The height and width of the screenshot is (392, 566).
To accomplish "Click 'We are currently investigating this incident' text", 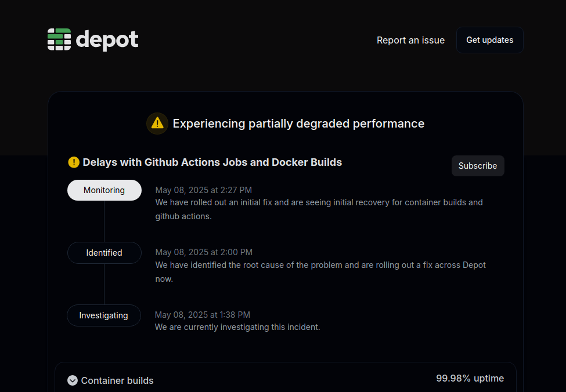I will [x=237, y=327].
